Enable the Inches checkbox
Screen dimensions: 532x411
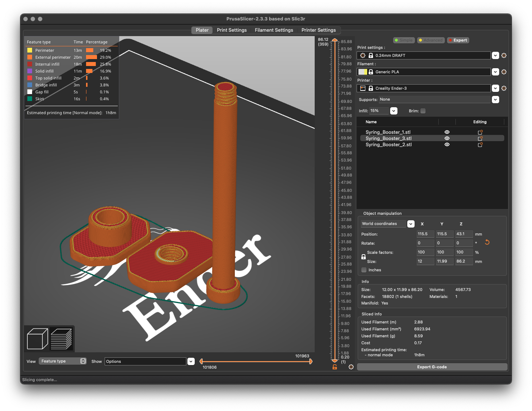[364, 270]
